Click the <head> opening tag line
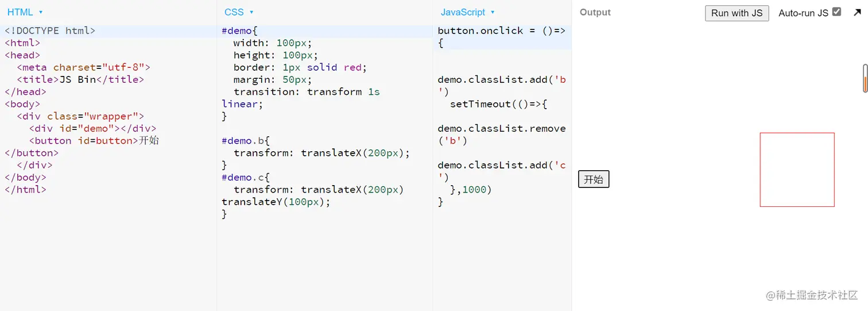This screenshot has height=311, width=868. coord(22,55)
